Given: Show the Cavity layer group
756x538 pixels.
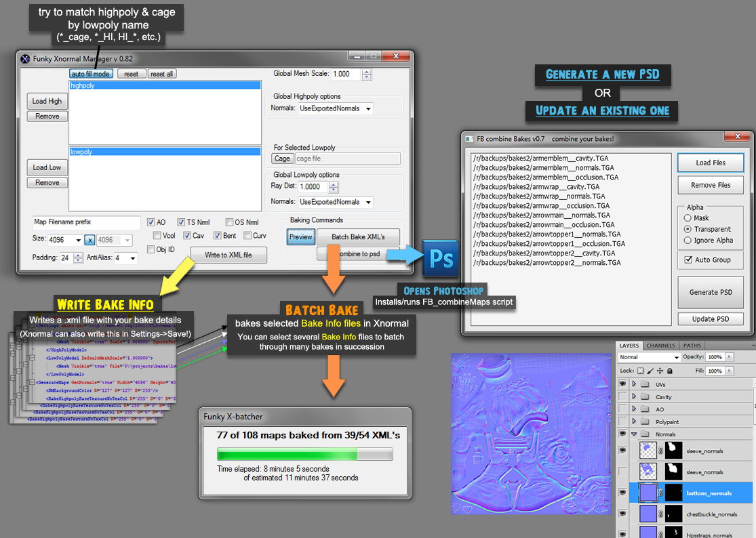Looking at the screenshot, I should 622,396.
